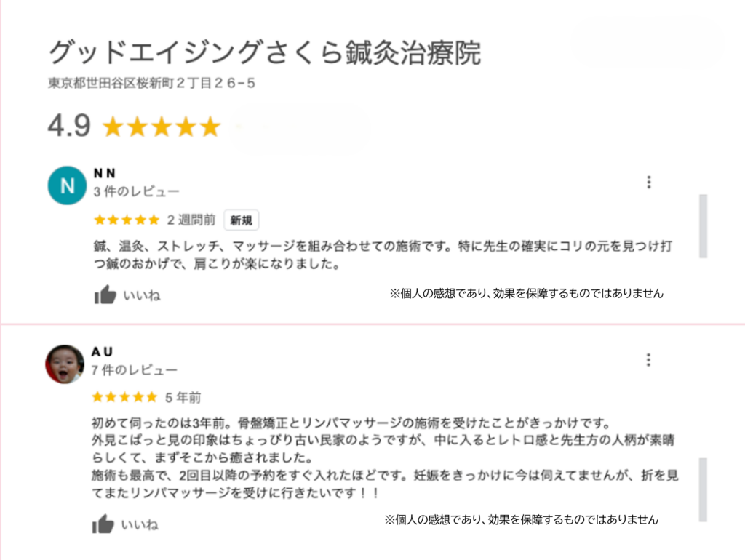Viewport: 745px width, 560px height.
Task: Click the gray scrollbar beside NN's review
Action: 704,226
